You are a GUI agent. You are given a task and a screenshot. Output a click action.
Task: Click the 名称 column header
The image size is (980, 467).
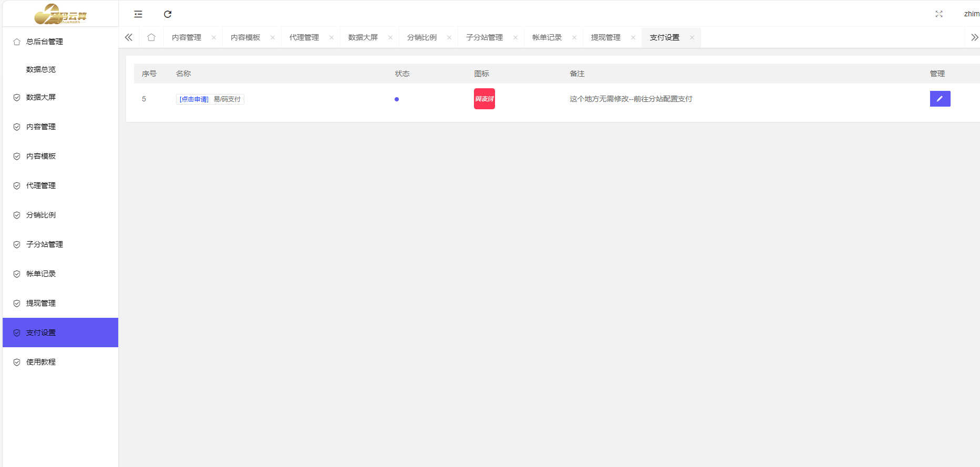[183, 74]
